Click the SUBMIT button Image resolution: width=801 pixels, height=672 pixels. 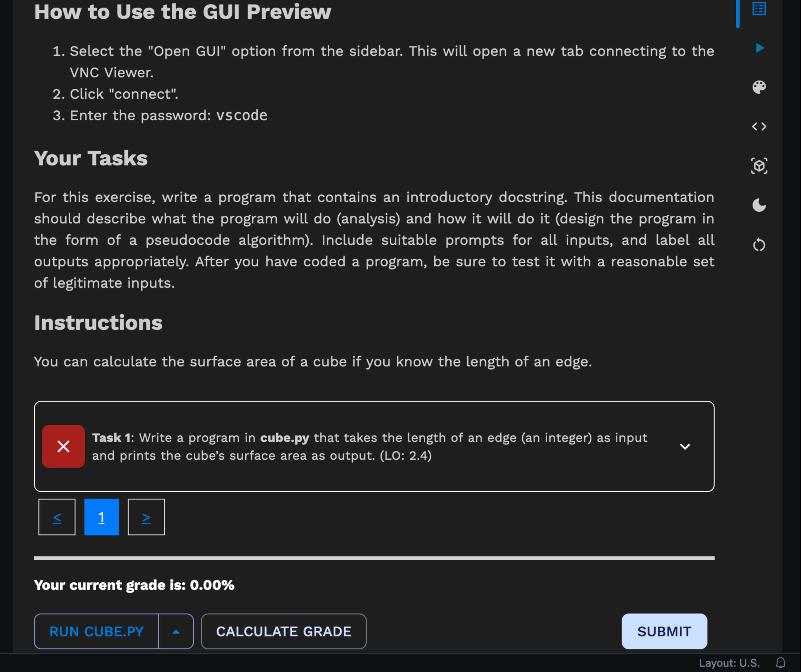click(x=664, y=631)
